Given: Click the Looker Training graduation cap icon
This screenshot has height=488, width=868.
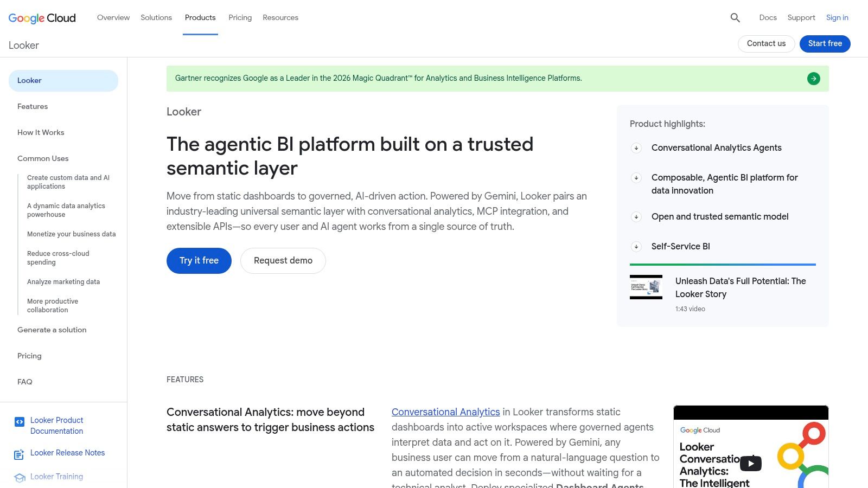Looking at the screenshot, I should click(x=20, y=478).
